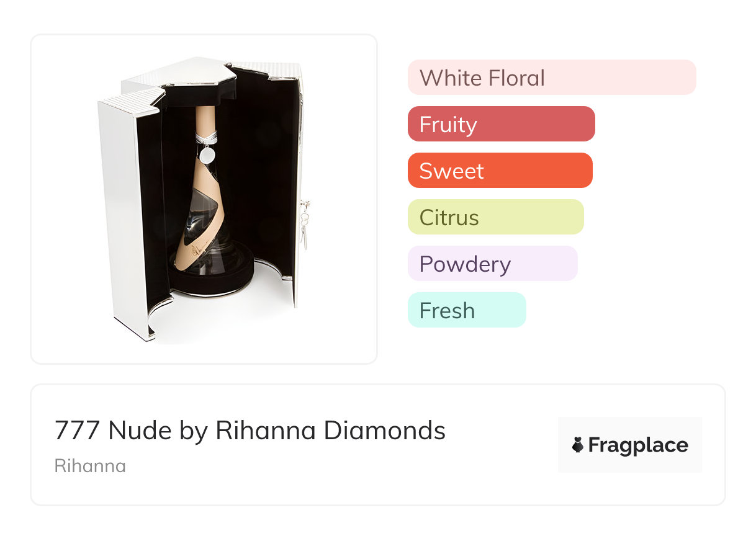This screenshot has height=536, width=756.
Task: Select the Fruity accord bar
Action: 501,124
